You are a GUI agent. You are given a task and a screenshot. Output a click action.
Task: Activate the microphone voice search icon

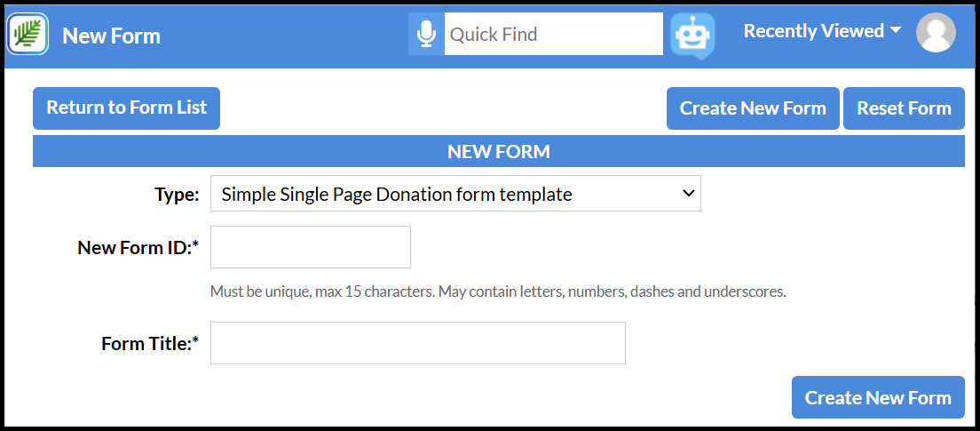[x=426, y=34]
